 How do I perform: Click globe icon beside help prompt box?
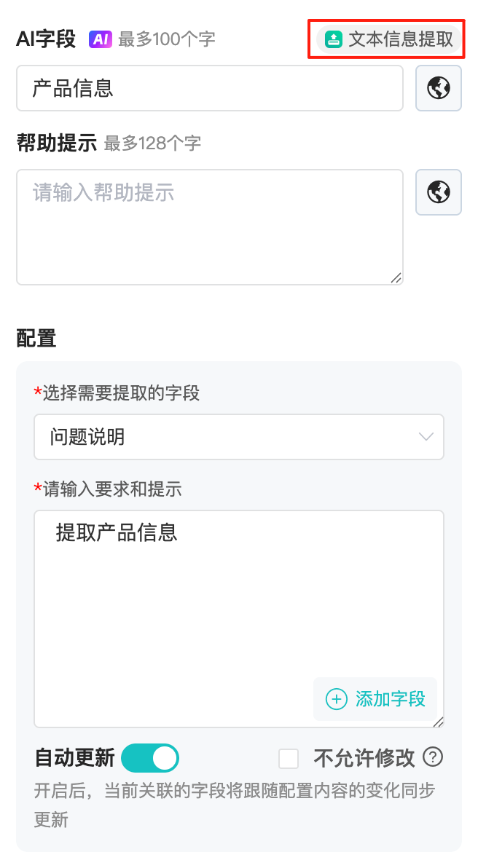(x=439, y=192)
